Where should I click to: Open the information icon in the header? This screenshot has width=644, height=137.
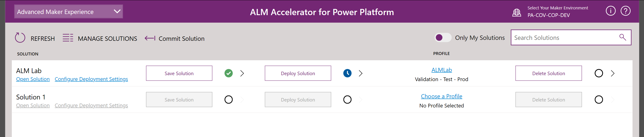[x=610, y=11]
